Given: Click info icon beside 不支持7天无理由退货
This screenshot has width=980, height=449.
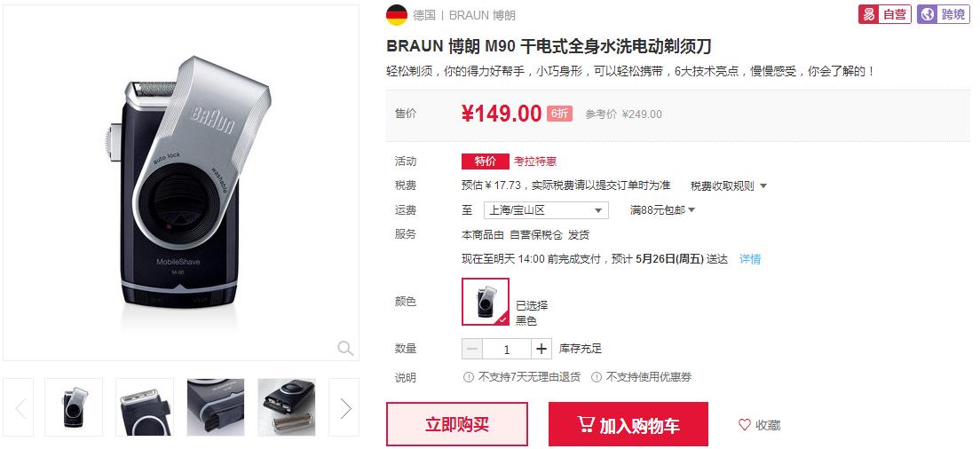Looking at the screenshot, I should [x=468, y=376].
